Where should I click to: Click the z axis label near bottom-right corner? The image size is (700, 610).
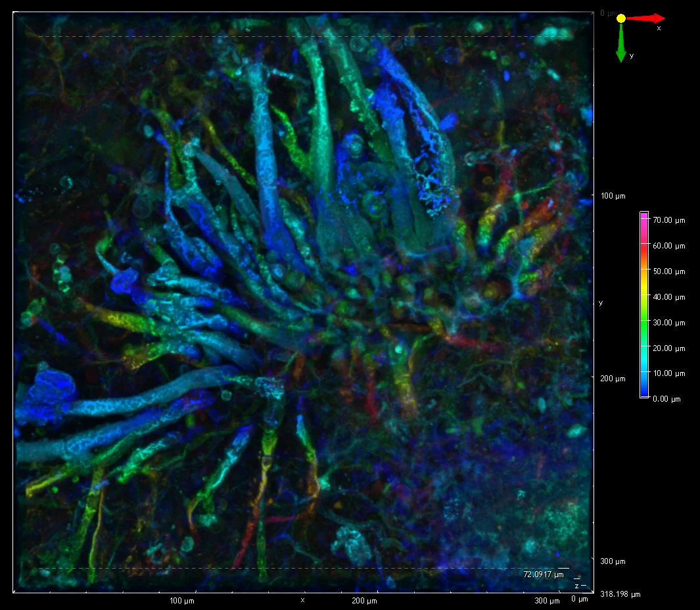[576, 585]
